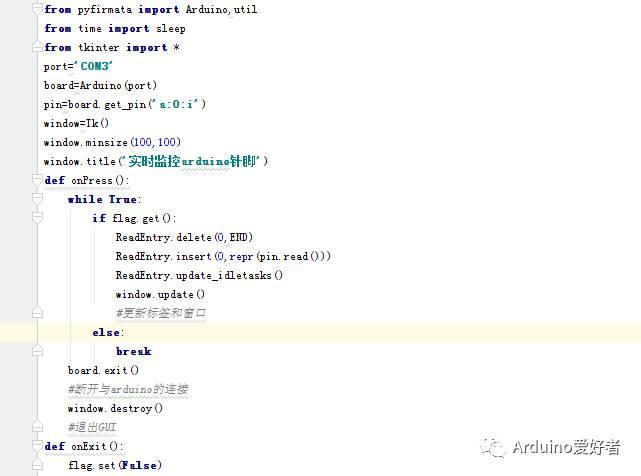The width and height of the screenshot is (641, 476).
Task: Click the 'a:0:i' string in get_pin call
Action: click(176, 104)
